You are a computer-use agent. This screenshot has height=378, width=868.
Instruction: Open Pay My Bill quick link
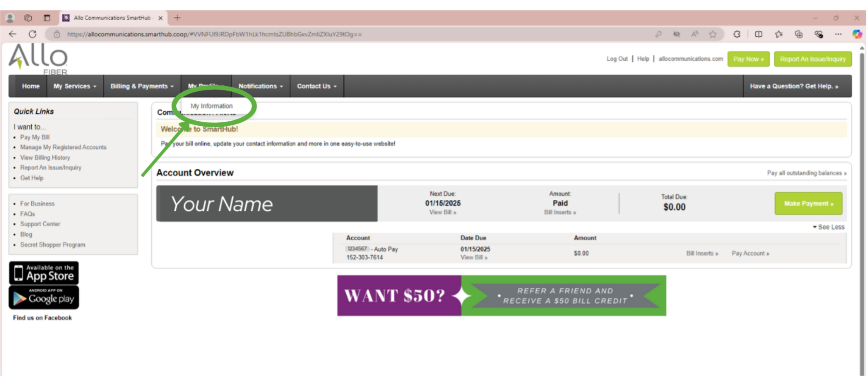click(35, 137)
